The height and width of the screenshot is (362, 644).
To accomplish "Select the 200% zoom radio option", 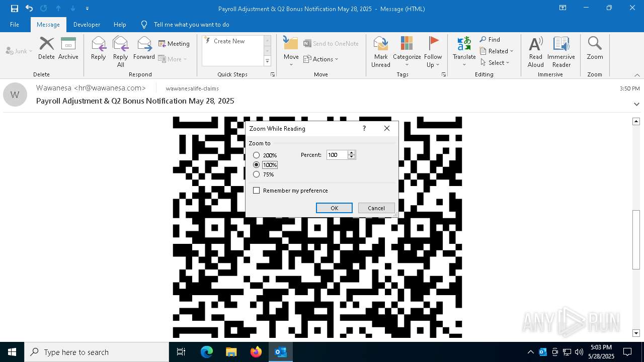I will coord(257,155).
